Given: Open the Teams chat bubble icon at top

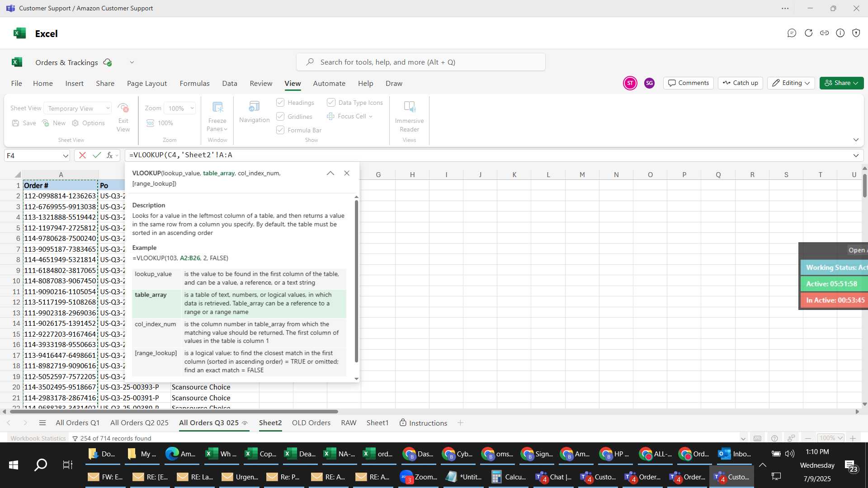Looking at the screenshot, I should pos(792,33).
